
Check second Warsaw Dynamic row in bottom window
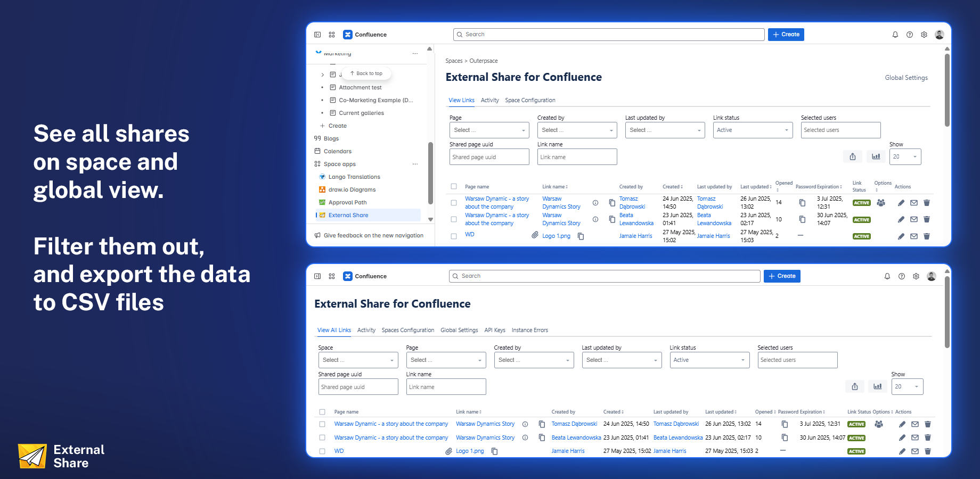[322, 437]
